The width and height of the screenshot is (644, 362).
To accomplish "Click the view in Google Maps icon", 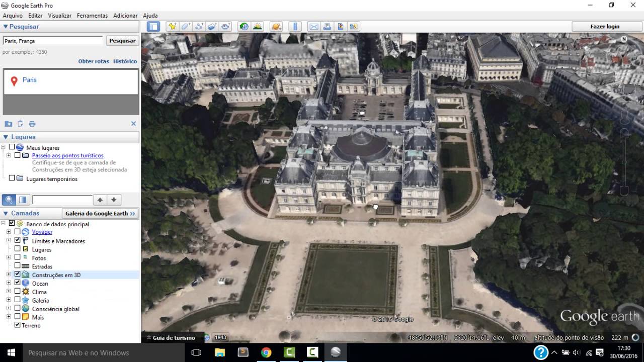I will pyautogui.click(x=353, y=27).
